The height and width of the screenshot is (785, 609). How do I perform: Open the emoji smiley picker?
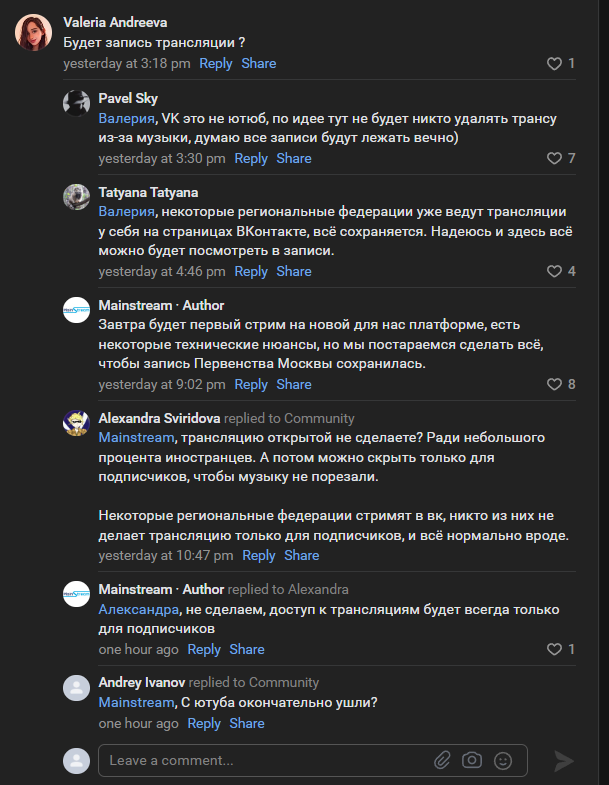[x=503, y=761]
